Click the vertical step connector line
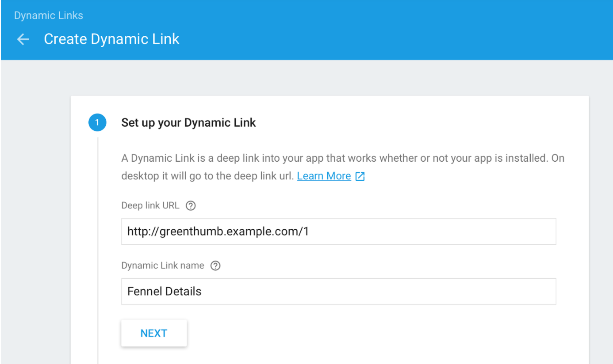 97,247
